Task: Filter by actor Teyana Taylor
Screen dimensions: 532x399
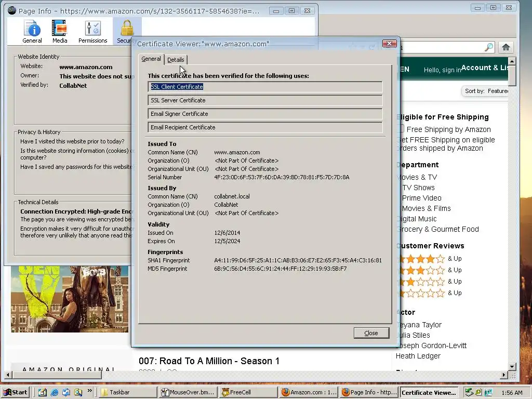Action: click(x=419, y=325)
